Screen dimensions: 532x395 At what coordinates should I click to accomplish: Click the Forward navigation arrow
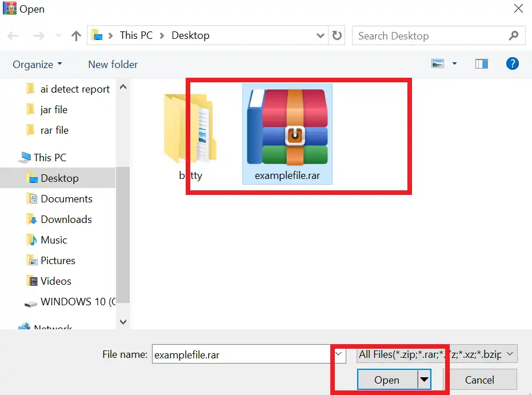point(39,35)
